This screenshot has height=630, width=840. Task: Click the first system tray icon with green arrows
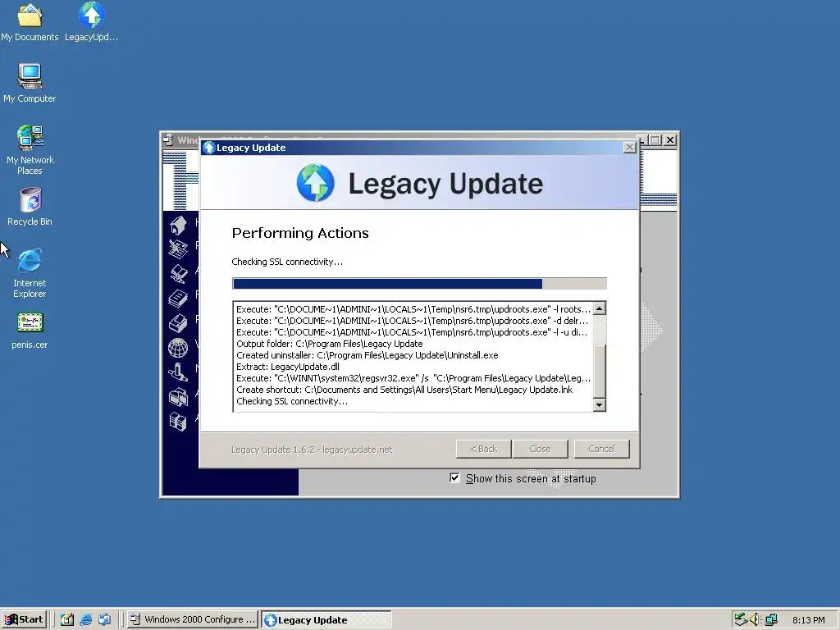[x=741, y=619]
